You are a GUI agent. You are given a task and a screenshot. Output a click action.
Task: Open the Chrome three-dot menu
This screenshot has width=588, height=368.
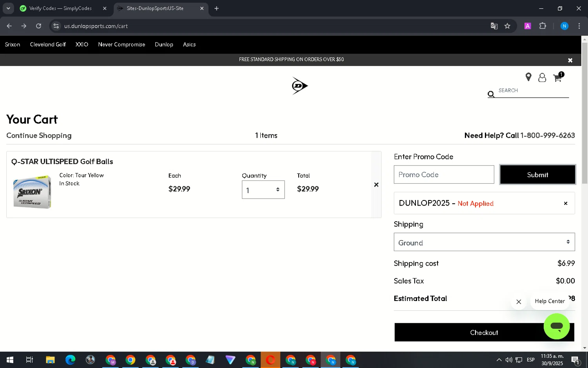(579, 26)
